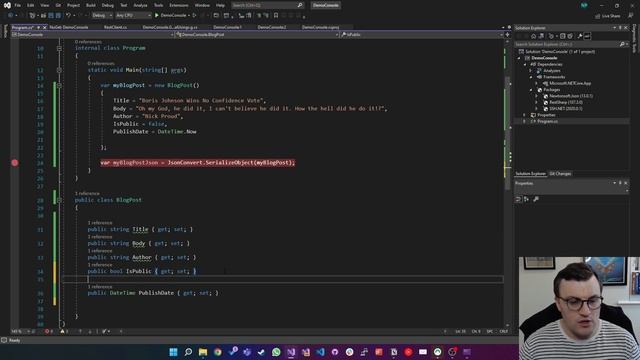The image size is (640, 360).
Task: Toggle auto-hide pin on Properties panel
Action: pyautogui.click(x=620, y=183)
